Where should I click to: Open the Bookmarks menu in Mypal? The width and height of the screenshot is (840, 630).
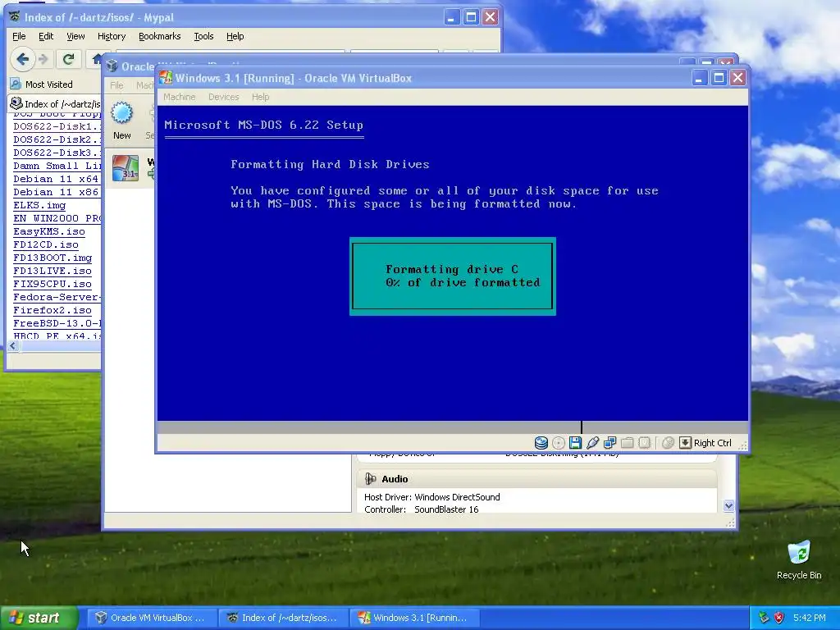click(x=160, y=36)
